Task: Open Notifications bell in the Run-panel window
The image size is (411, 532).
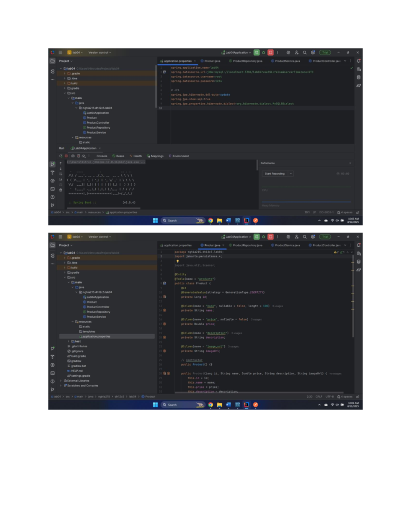Action: [359, 61]
